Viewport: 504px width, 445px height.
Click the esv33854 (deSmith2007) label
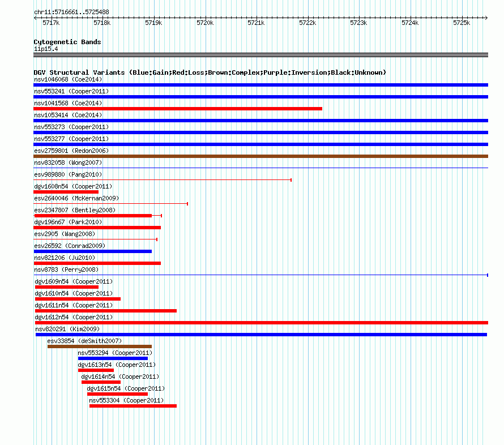(x=84, y=341)
